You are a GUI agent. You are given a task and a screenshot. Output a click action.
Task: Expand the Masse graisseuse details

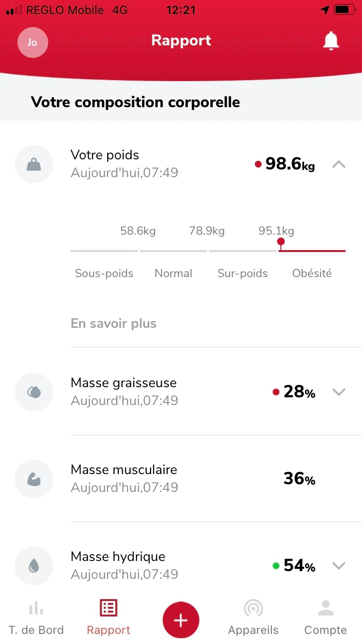pos(339,392)
